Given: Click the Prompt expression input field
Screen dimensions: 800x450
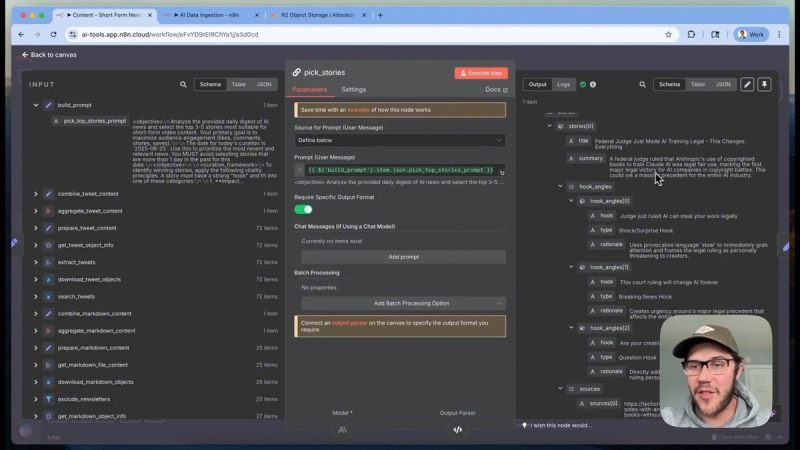Looking at the screenshot, I should (401, 170).
